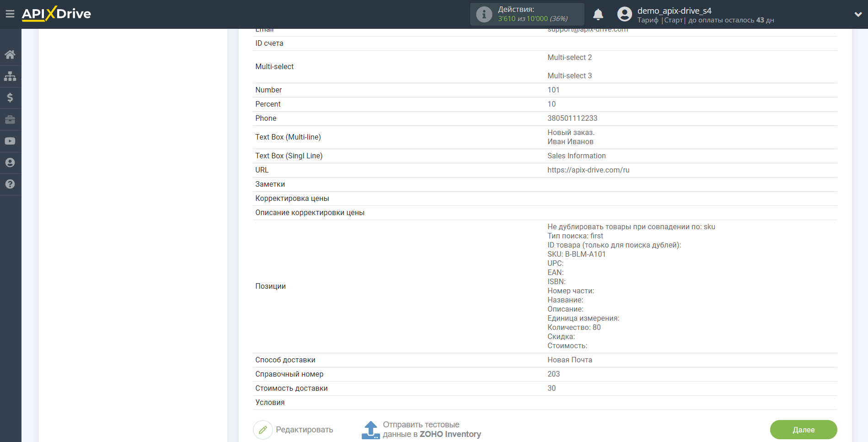Click the Позиции row label
Screen dimensions: 868x442
coord(270,286)
